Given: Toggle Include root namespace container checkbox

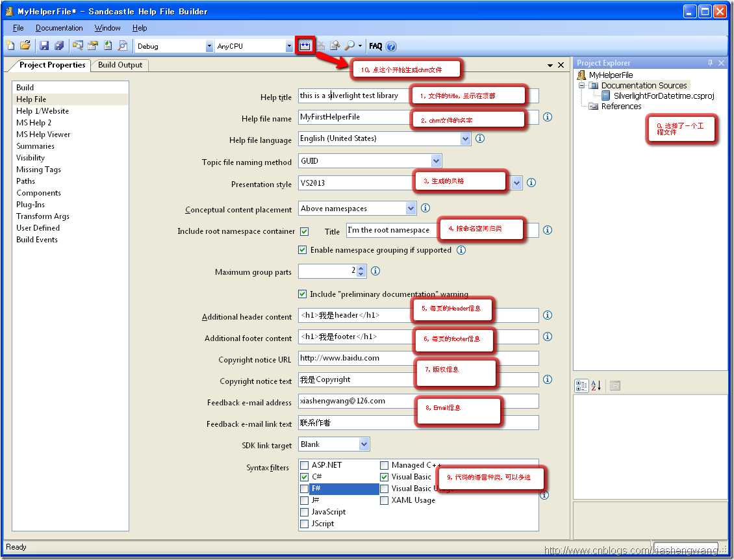Looking at the screenshot, I should [x=304, y=231].
